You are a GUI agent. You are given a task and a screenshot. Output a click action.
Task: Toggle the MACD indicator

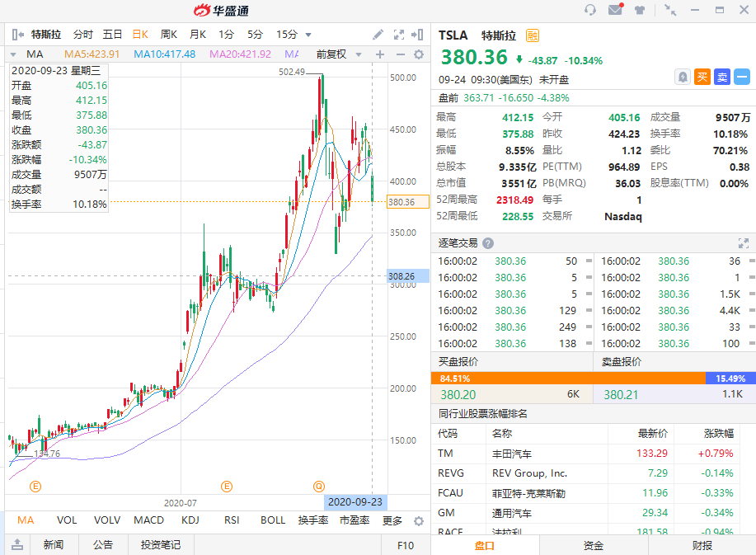tap(148, 520)
